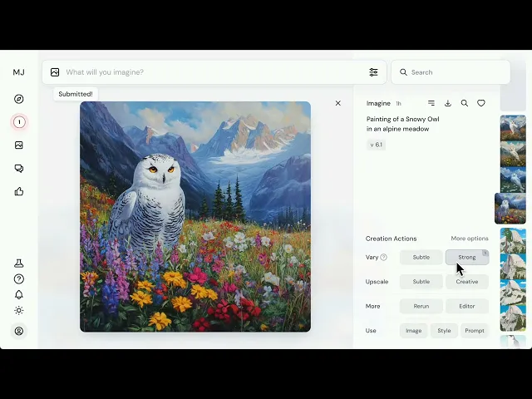
Task: Select the highlighted fourth owl thumbnail
Action: (x=510, y=209)
